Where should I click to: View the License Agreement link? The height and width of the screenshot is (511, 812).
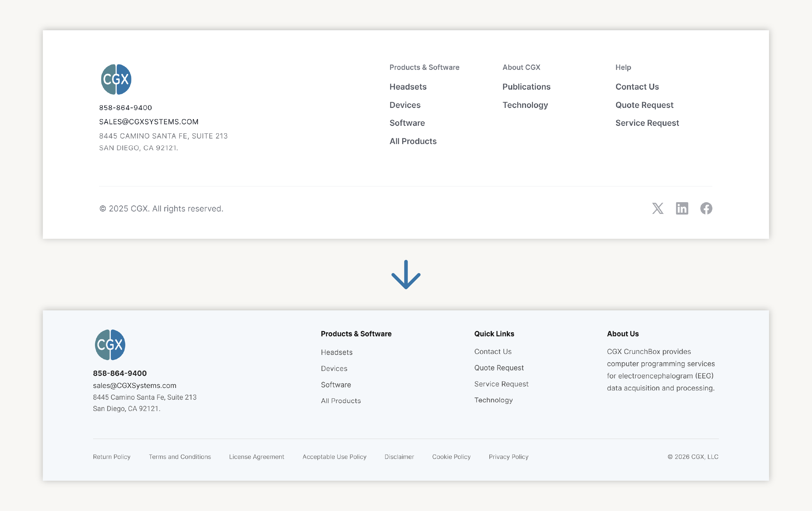256,457
